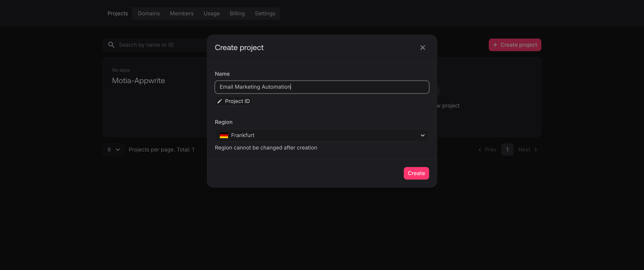The image size is (644, 270).
Task: Click page number 1 in pagination
Action: click(507, 150)
